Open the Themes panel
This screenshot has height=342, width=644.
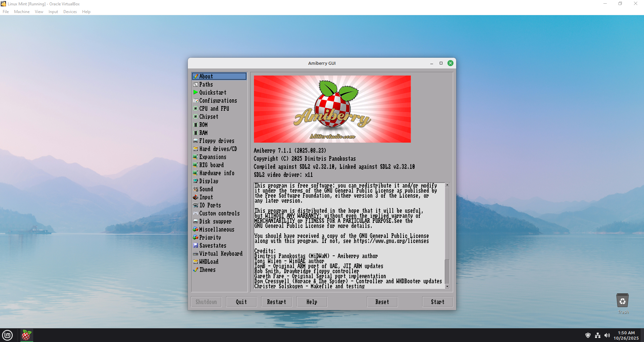coord(219,270)
